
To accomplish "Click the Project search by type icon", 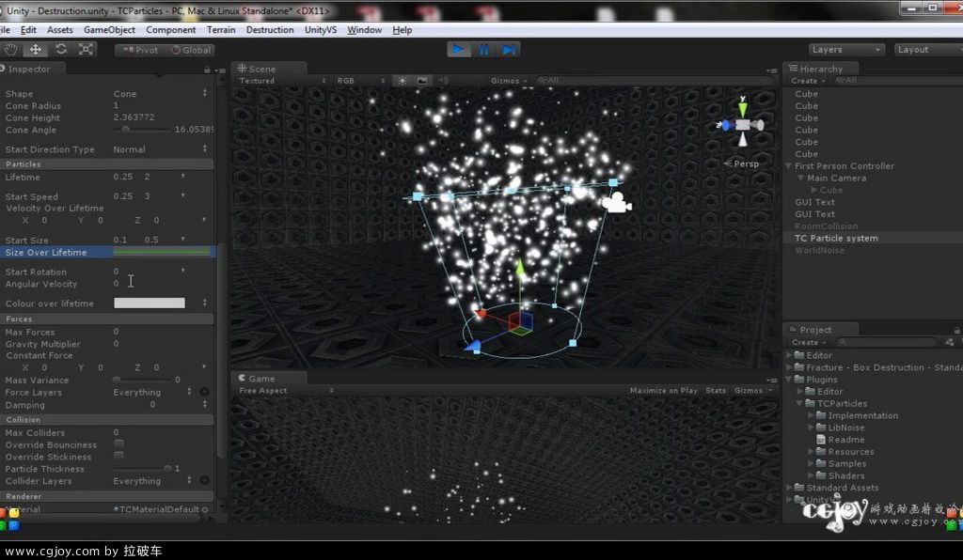I will [950, 342].
